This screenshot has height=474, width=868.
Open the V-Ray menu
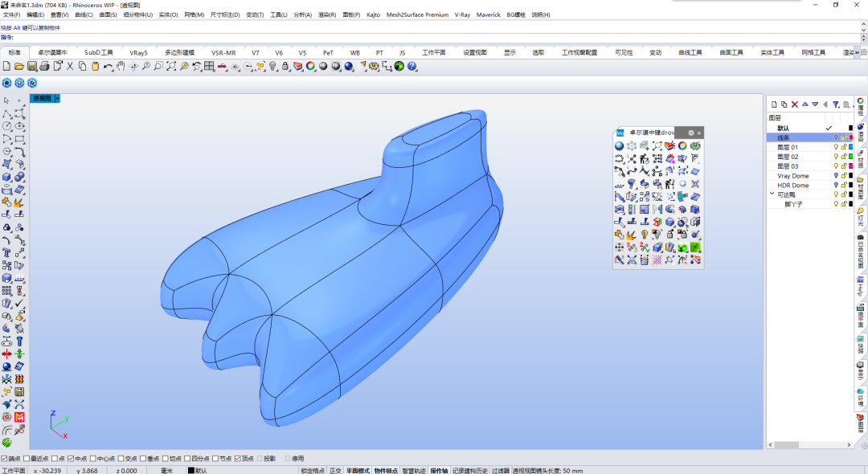pos(462,15)
